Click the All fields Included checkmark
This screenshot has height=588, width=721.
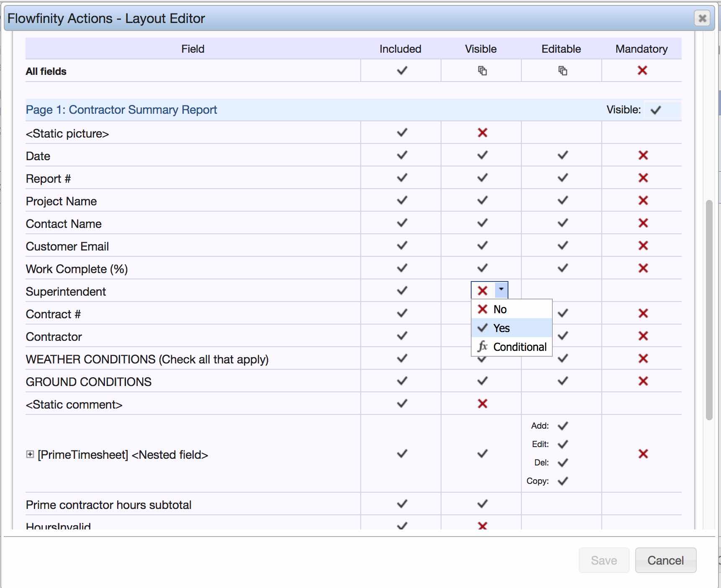(x=402, y=71)
